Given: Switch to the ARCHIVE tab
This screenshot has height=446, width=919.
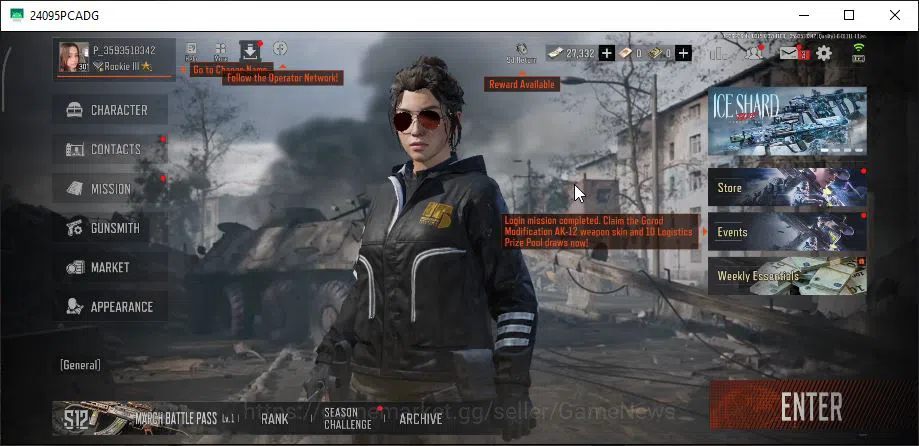Looking at the screenshot, I should pos(421,418).
